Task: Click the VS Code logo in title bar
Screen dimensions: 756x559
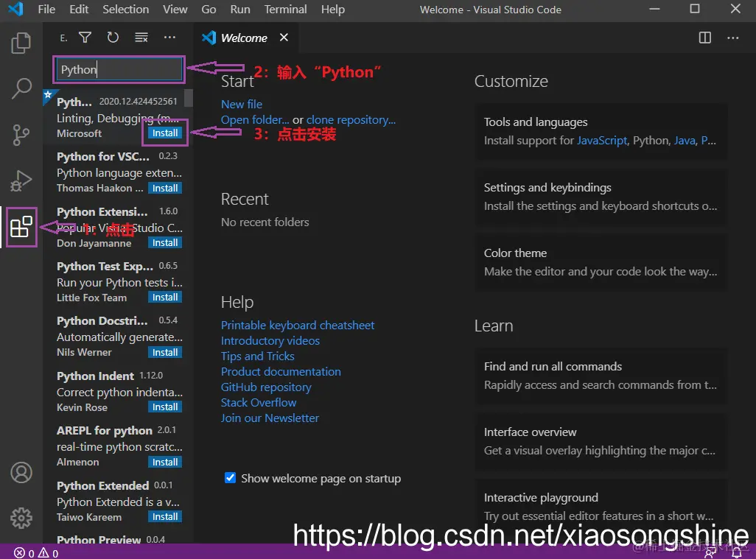Action: coord(16,9)
